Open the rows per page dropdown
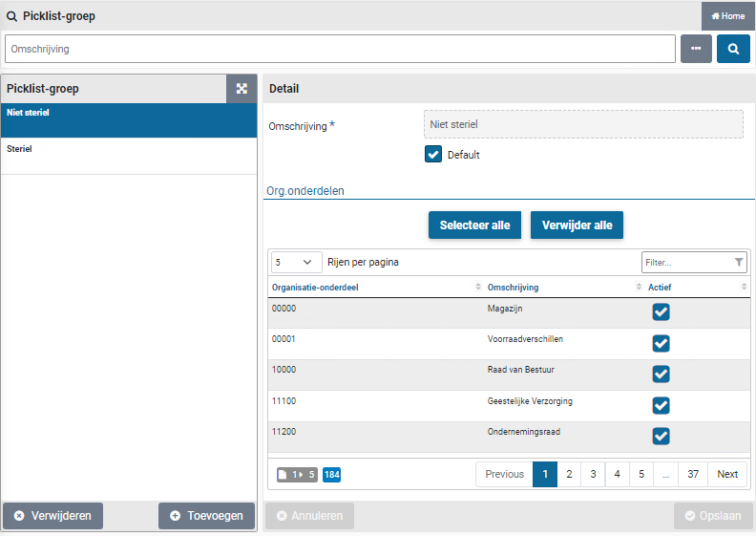Viewport: 756px width, 536px height. (x=297, y=262)
